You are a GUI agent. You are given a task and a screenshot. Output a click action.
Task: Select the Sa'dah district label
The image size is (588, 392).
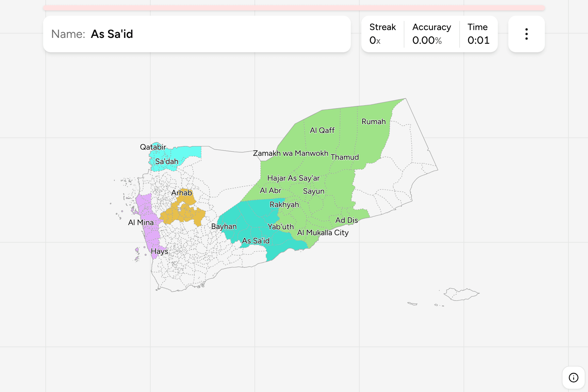click(x=167, y=161)
